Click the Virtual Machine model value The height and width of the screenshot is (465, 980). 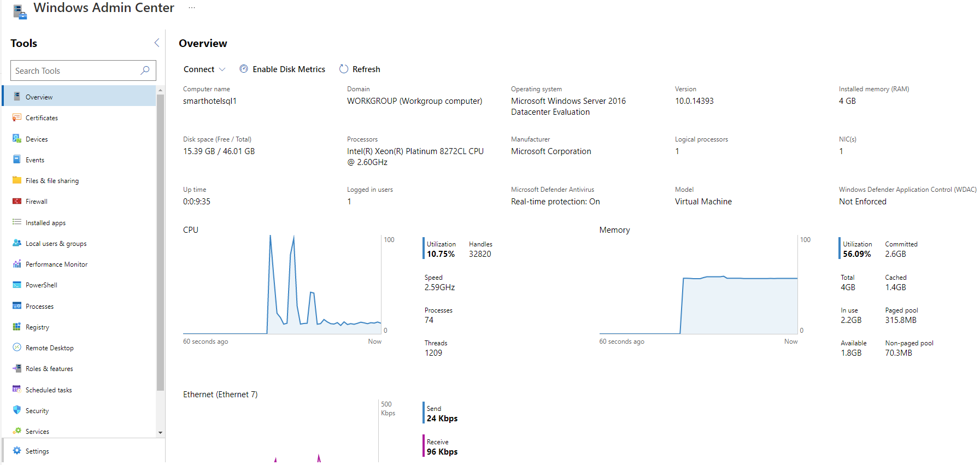pos(703,202)
